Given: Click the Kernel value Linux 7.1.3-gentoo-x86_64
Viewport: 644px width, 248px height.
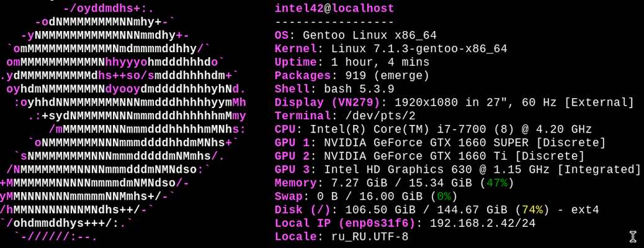Looking at the screenshot, I should [419, 49].
